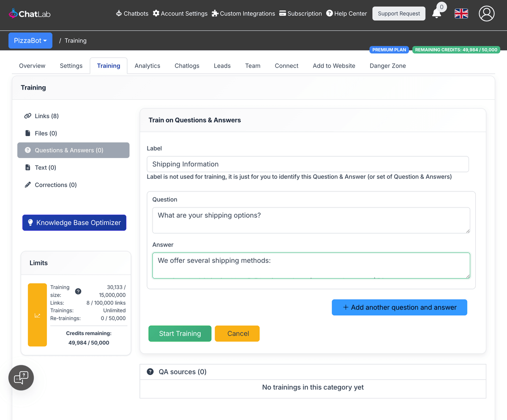Open the PizzaBot chatbot selector
Viewport: 507px width, 420px height.
click(x=30, y=40)
